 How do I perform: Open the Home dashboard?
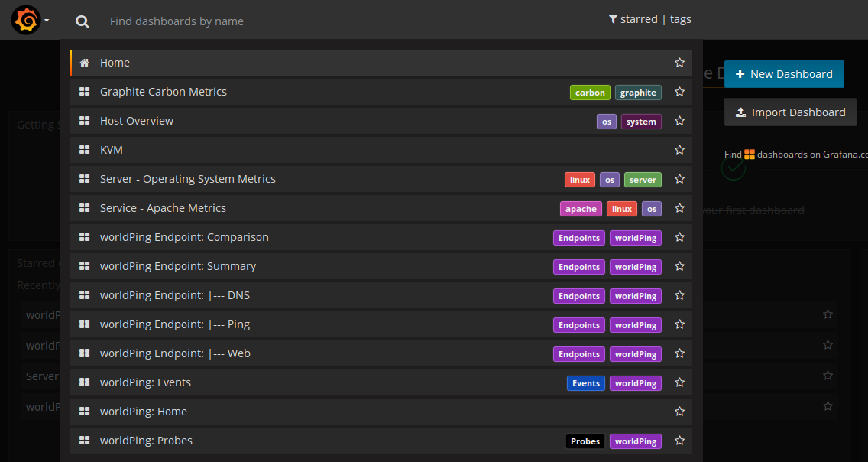point(381,63)
